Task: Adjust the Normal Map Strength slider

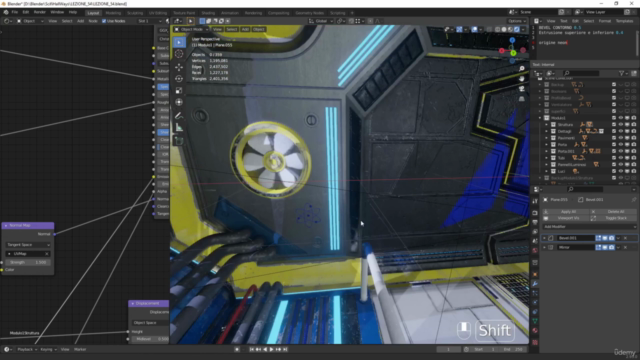Action: click(x=28, y=262)
